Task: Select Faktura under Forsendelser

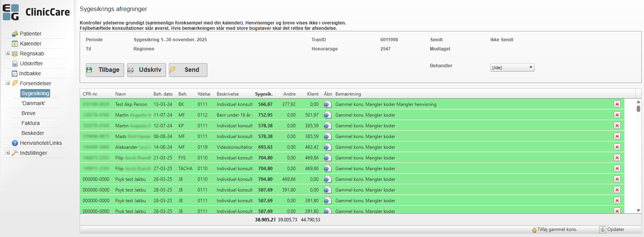Action: click(30, 123)
